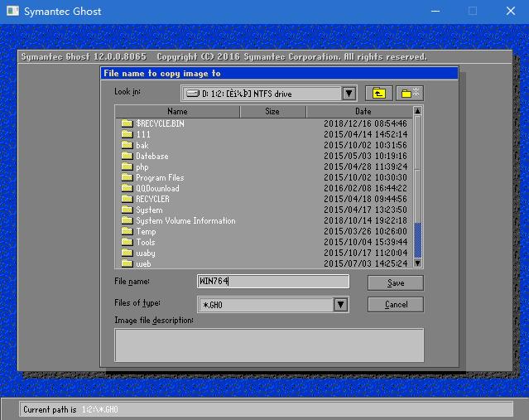
Task: Click the Cancel button
Action: pos(396,305)
